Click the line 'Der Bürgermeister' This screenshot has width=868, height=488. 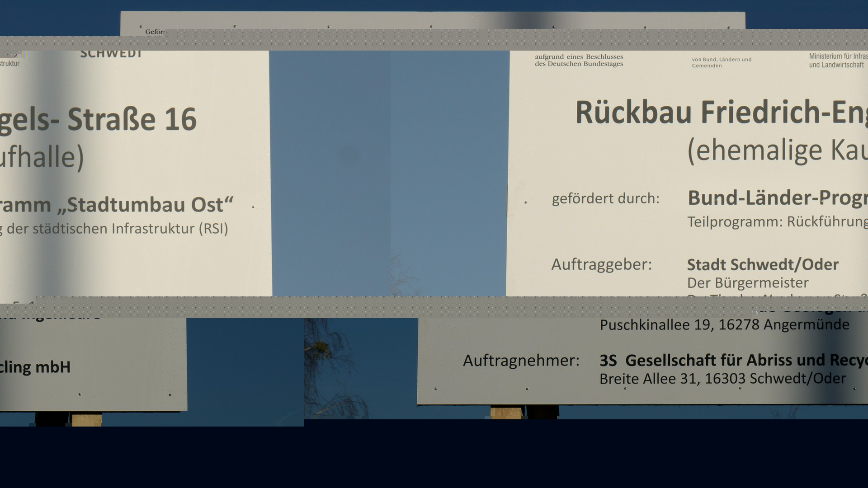click(748, 283)
